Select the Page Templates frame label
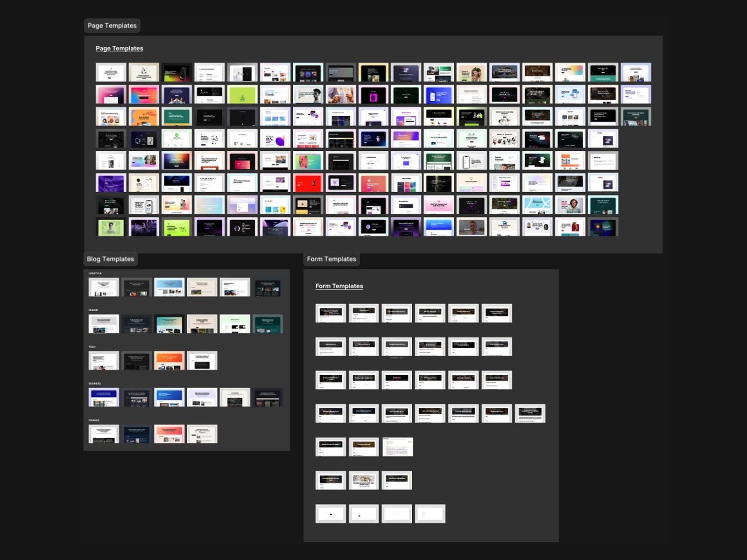This screenshot has height=560, width=747. click(112, 26)
